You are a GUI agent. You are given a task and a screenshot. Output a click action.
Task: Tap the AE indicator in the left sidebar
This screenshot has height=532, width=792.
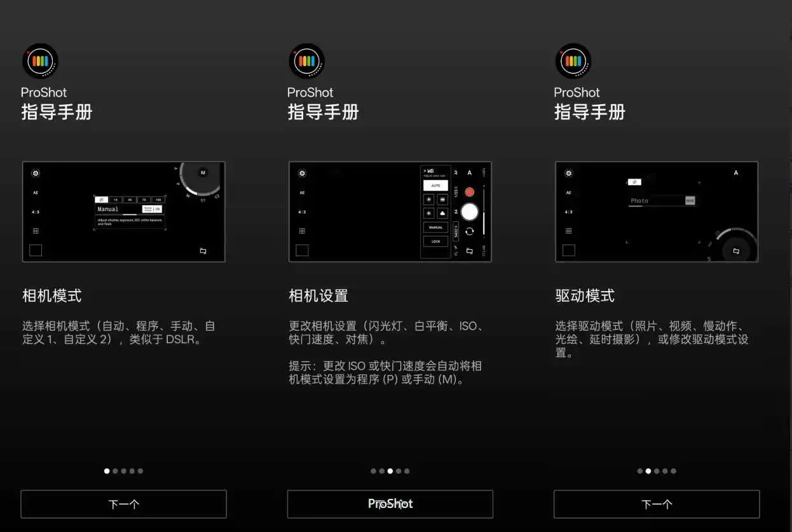302,193
